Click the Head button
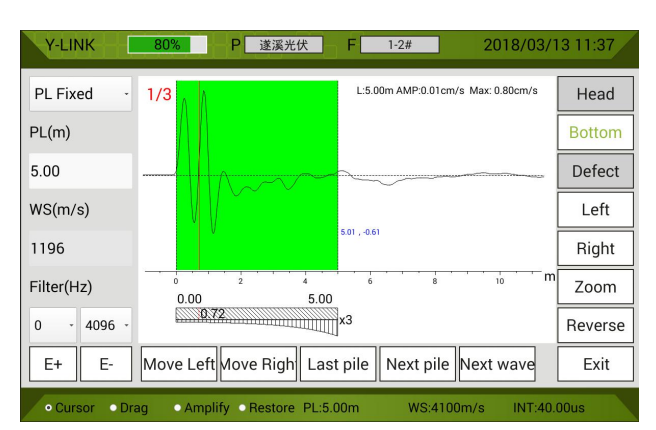The image size is (656, 430). 595,94
